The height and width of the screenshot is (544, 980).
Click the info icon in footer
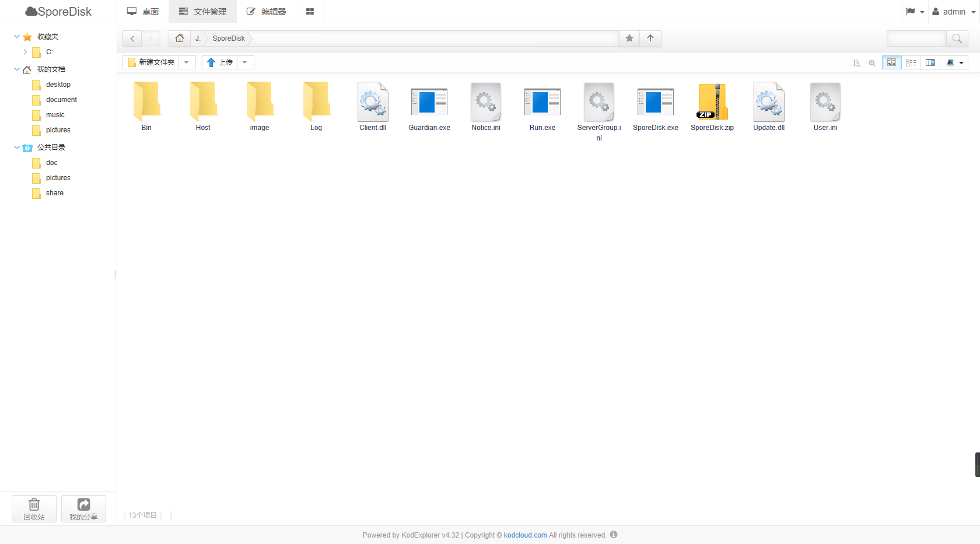tap(614, 535)
